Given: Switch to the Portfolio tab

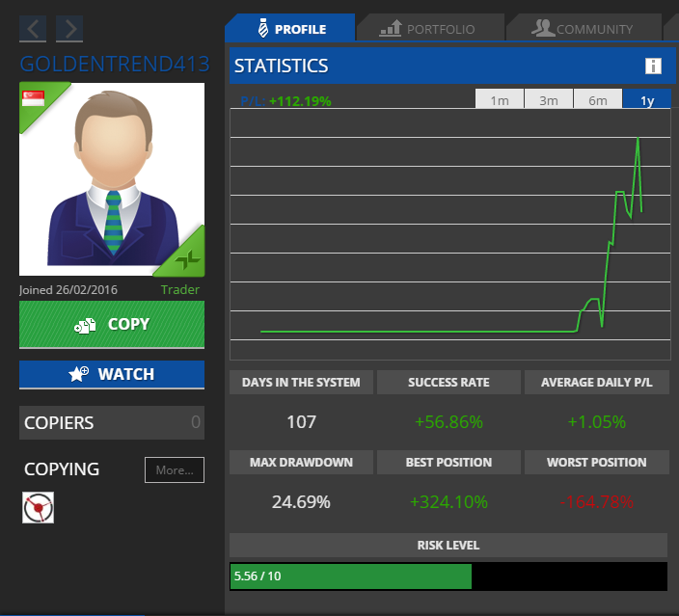Looking at the screenshot, I should 428,29.
